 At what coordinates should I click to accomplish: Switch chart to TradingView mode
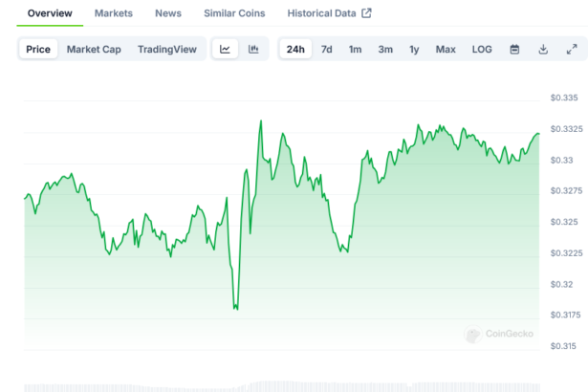(166, 49)
